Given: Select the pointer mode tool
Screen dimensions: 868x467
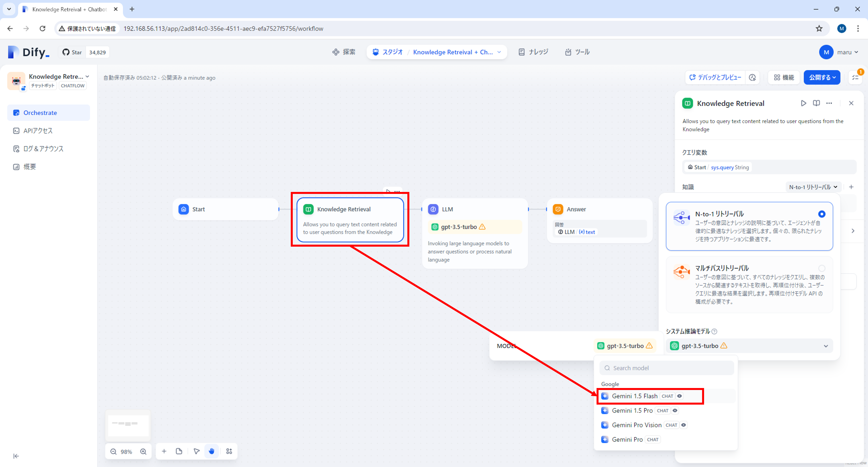Looking at the screenshot, I should [196, 451].
